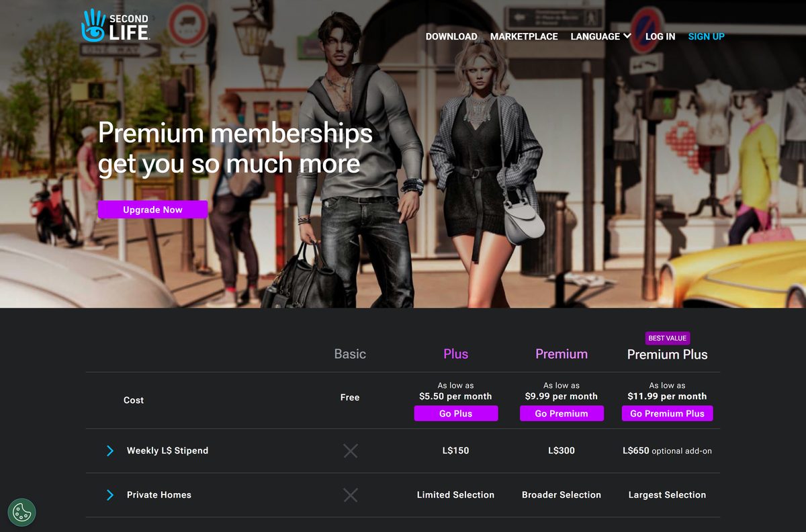Click the Go Plus button
Viewport: 806px width, 532px height.
coord(456,414)
